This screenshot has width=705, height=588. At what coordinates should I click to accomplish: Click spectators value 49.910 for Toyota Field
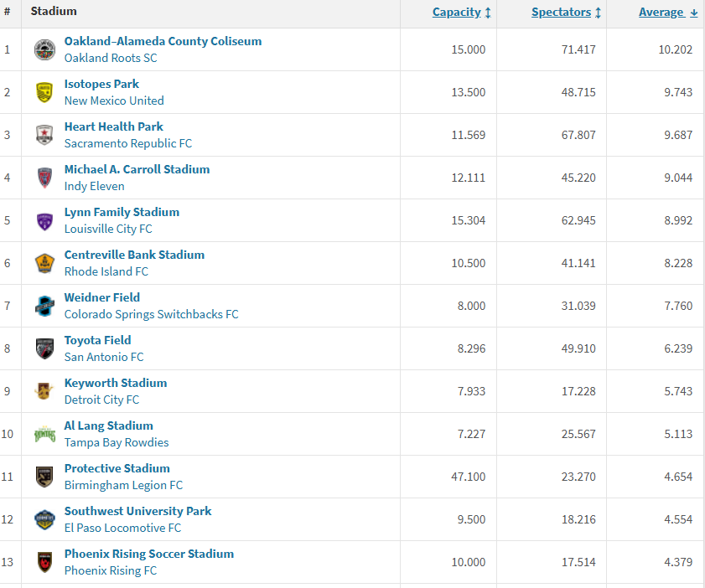point(578,348)
